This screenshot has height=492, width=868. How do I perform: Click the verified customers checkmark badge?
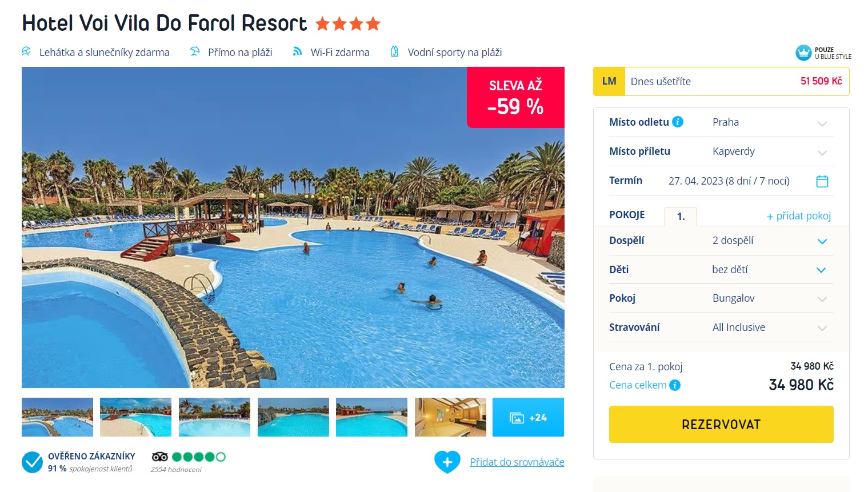32,462
